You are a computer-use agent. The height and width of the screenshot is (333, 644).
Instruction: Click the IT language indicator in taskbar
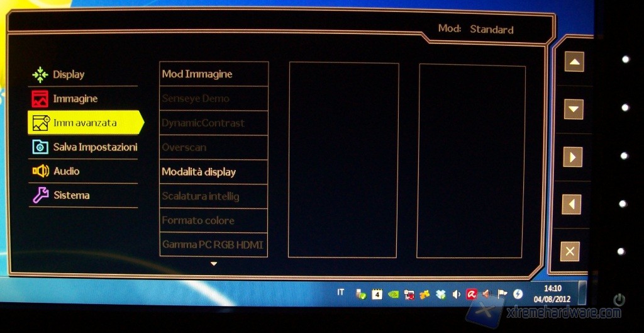point(341,293)
